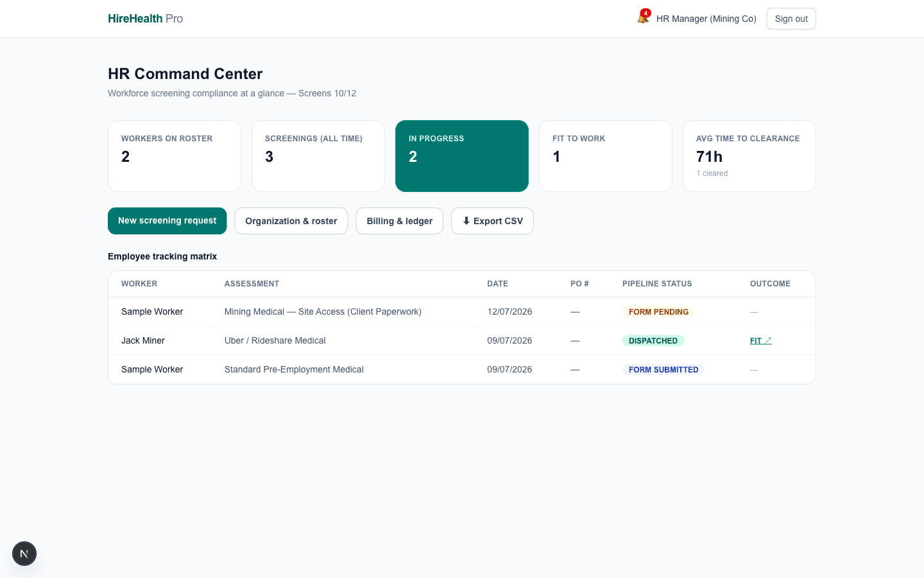Click the Employee tracking matrix heading

point(162,256)
